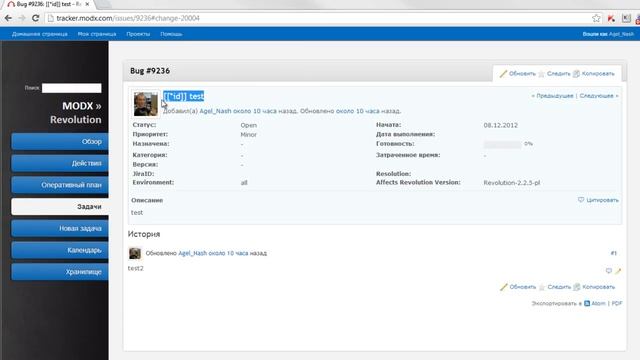Click the Готовность progress bar
The width and height of the screenshot is (640, 360).
click(x=502, y=144)
